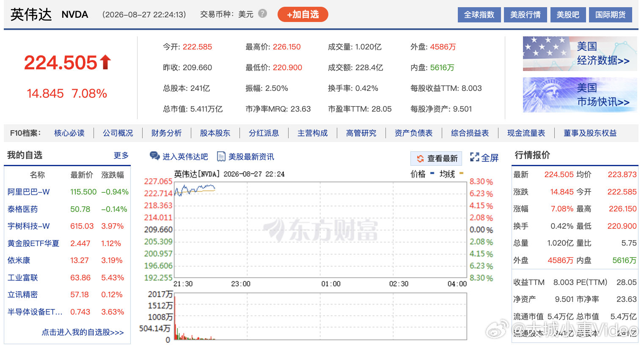Open the 股本股东 tab

click(215, 133)
